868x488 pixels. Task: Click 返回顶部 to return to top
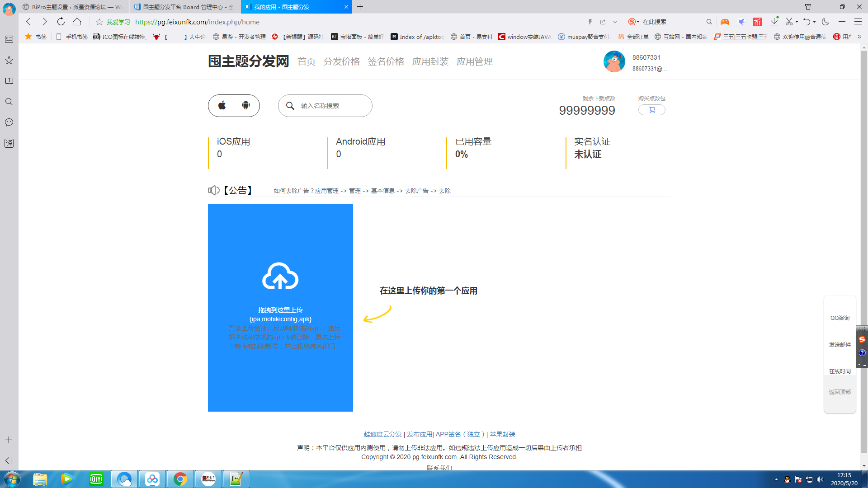click(x=840, y=392)
